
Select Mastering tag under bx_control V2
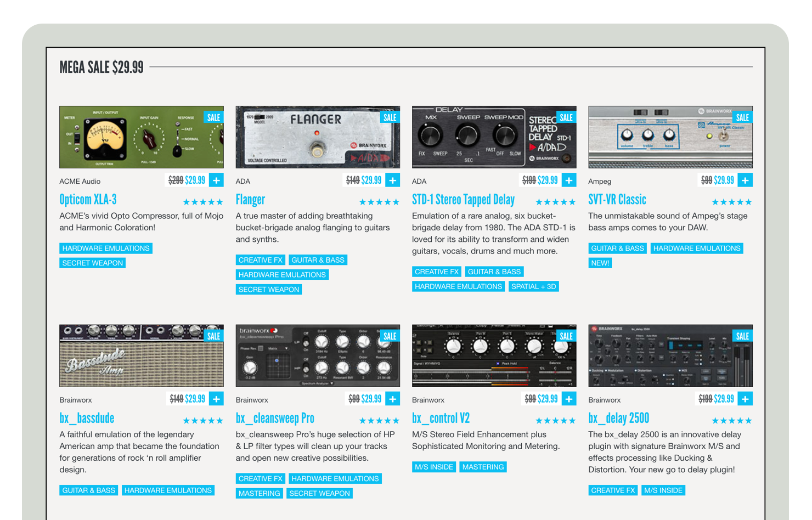pyautogui.click(x=483, y=467)
